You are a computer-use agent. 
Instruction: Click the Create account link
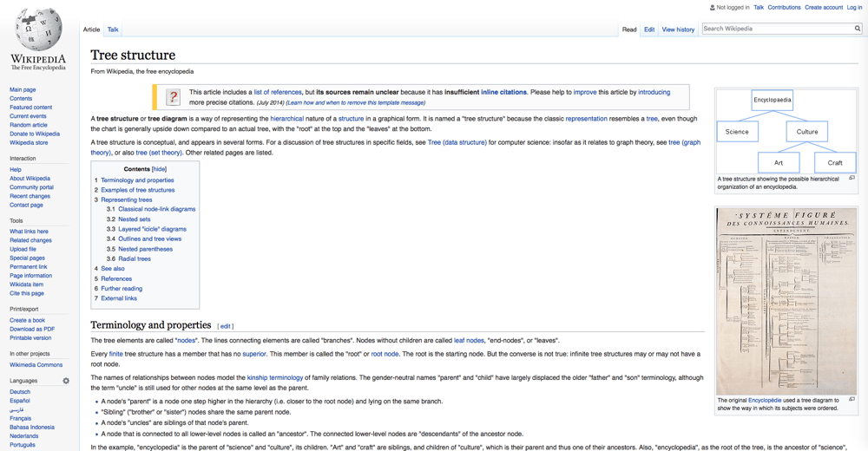[x=823, y=7]
